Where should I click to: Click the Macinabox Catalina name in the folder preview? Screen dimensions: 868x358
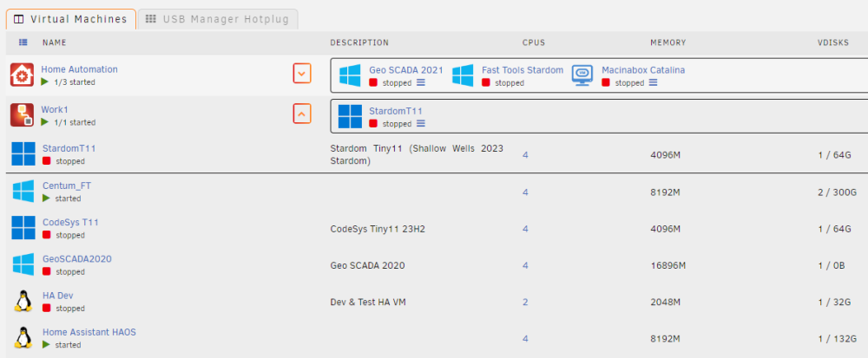click(x=643, y=70)
